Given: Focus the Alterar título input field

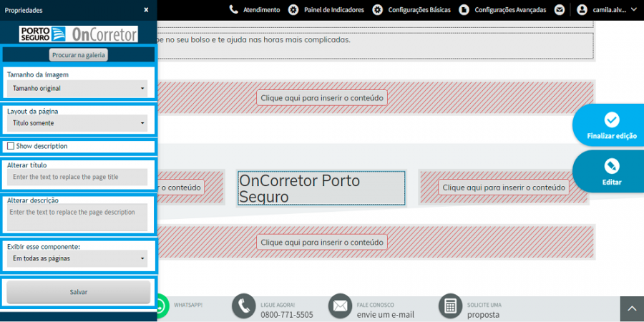Looking at the screenshot, I should [77, 177].
